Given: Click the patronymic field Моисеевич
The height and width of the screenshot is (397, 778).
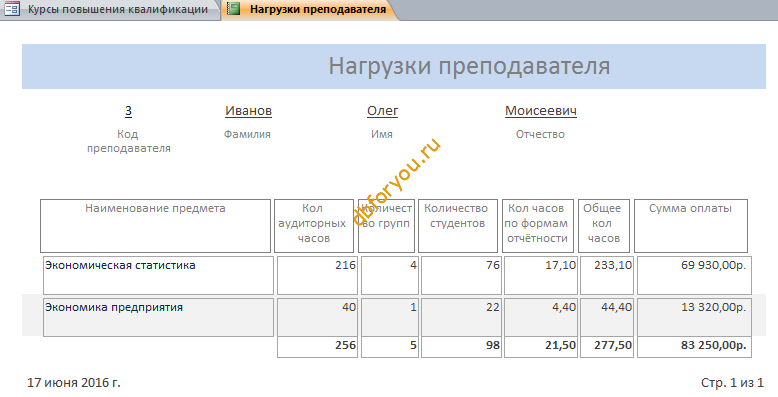Looking at the screenshot, I should point(541,111).
